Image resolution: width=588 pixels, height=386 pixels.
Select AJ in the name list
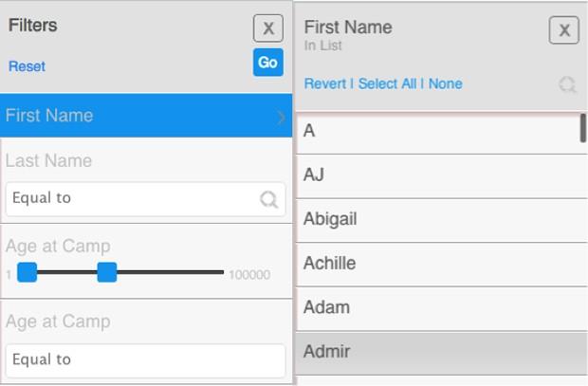pyautogui.click(x=442, y=176)
